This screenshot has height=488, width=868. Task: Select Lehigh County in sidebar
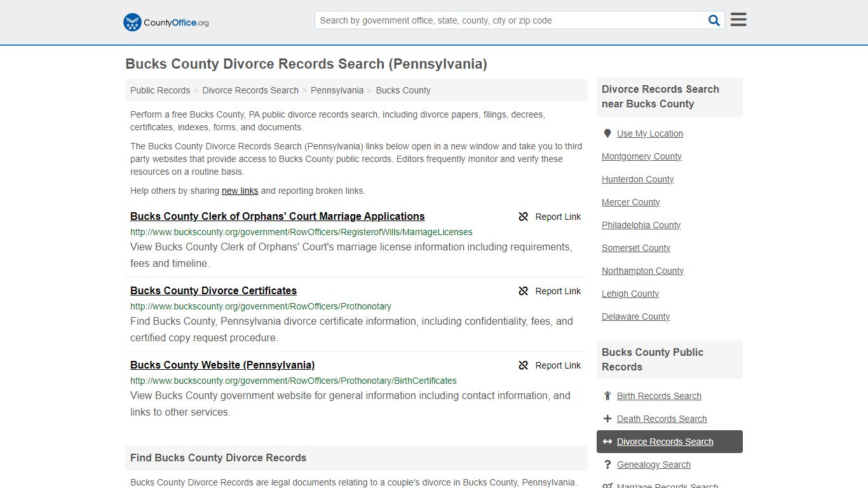click(630, 294)
